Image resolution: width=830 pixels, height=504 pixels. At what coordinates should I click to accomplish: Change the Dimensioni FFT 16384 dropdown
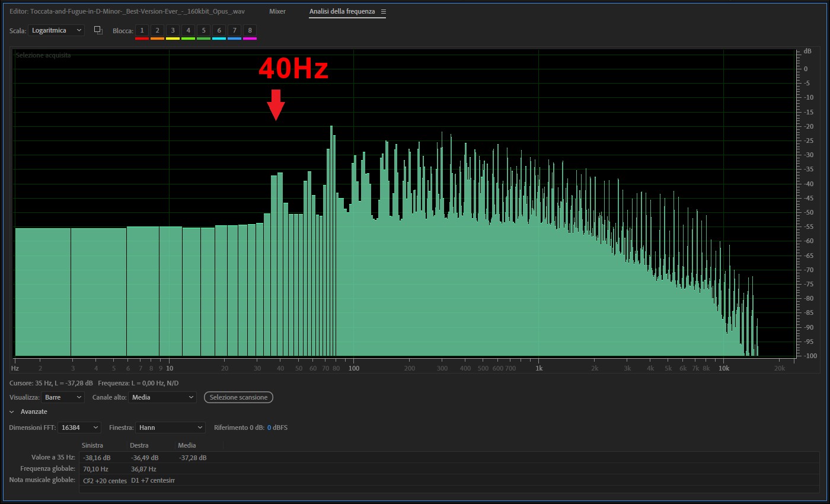click(79, 428)
